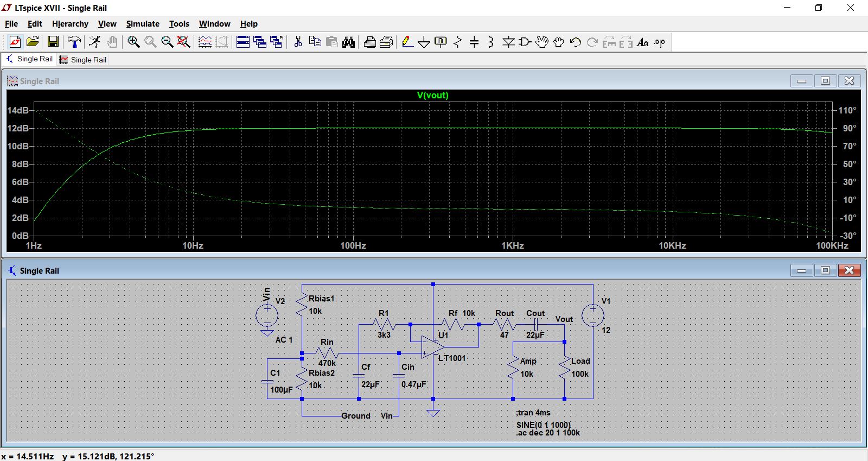Open the Tools menu
This screenshot has width=868, height=461.
179,24
